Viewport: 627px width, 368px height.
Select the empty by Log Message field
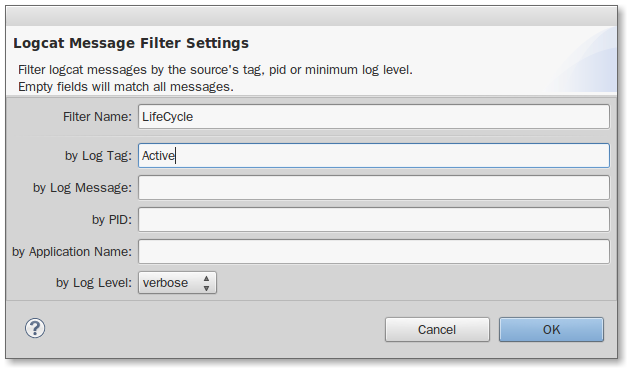tap(373, 188)
